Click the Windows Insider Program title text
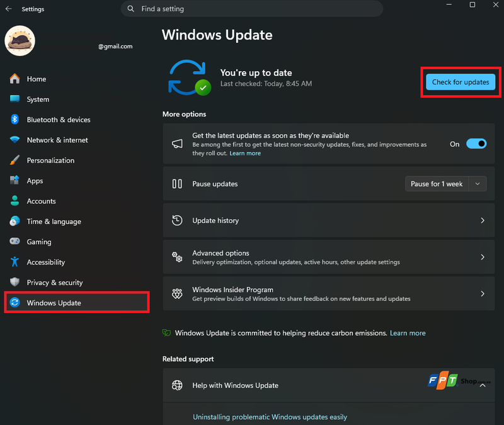 232,290
